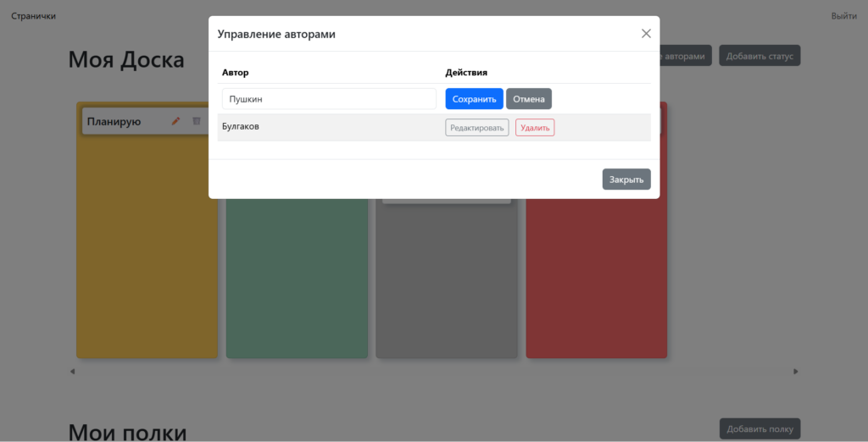
Task: Click the partially hidden авторами button
Action: tap(685, 56)
